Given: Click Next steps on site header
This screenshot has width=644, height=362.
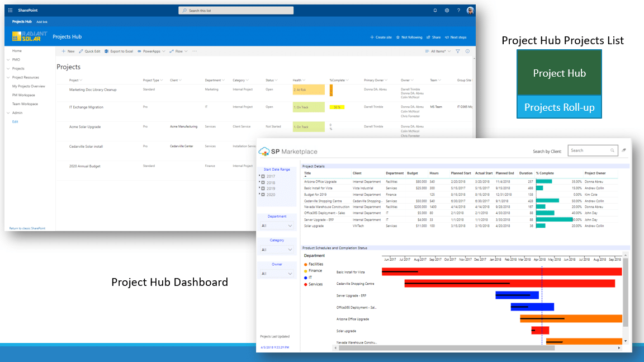Looking at the screenshot, I should (456, 37).
